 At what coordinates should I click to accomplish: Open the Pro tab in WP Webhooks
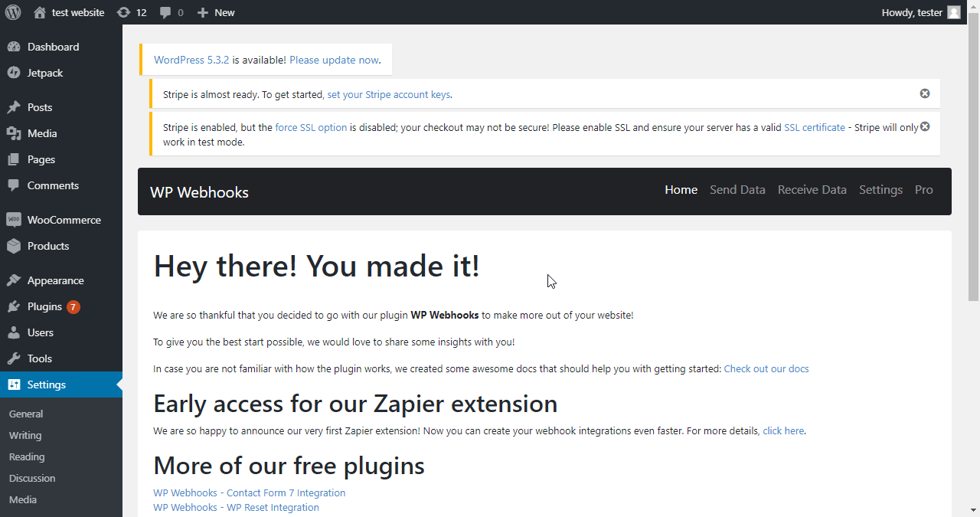[x=924, y=190]
